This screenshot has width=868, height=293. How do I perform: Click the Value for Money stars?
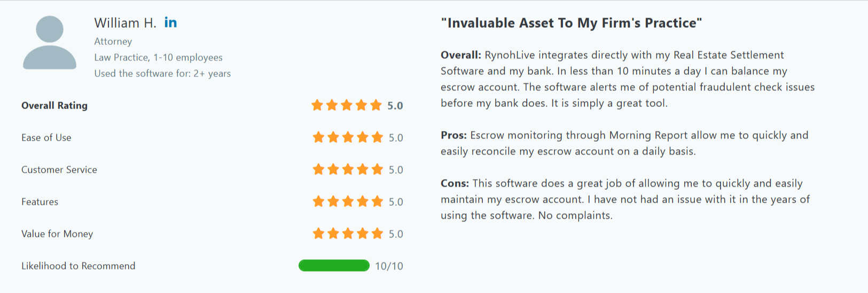point(348,234)
